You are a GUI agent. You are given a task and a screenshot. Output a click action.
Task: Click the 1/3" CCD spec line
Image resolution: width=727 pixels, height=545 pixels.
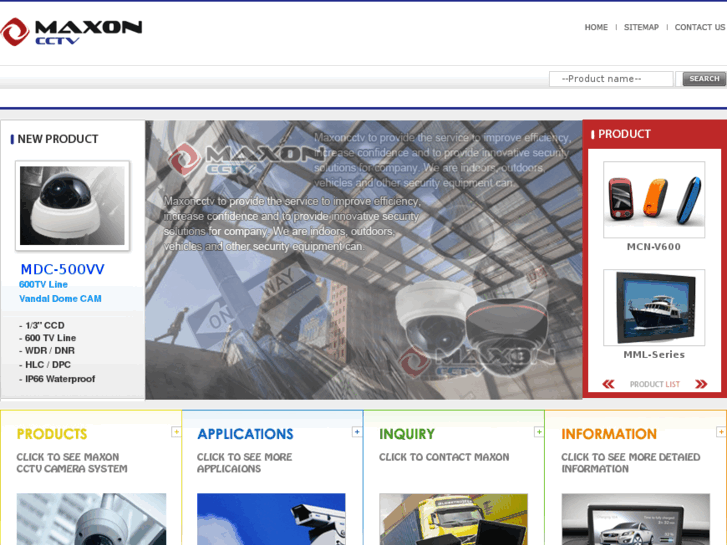(42, 325)
